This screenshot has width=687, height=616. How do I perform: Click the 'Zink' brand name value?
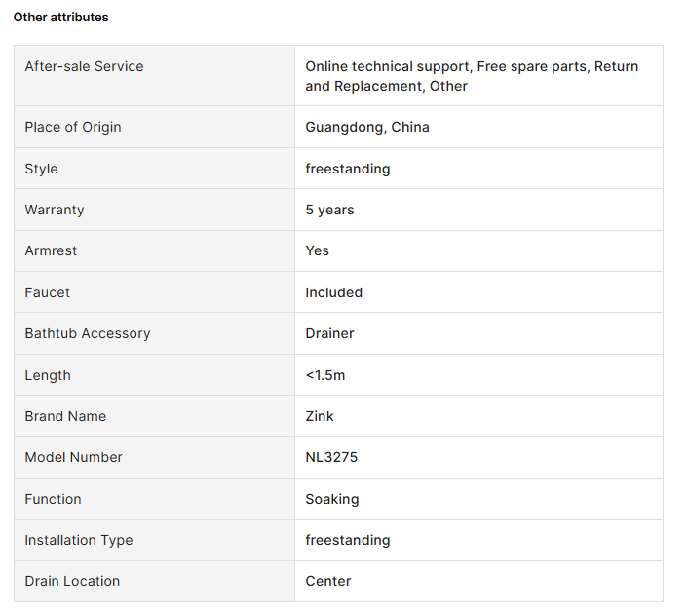point(319,416)
